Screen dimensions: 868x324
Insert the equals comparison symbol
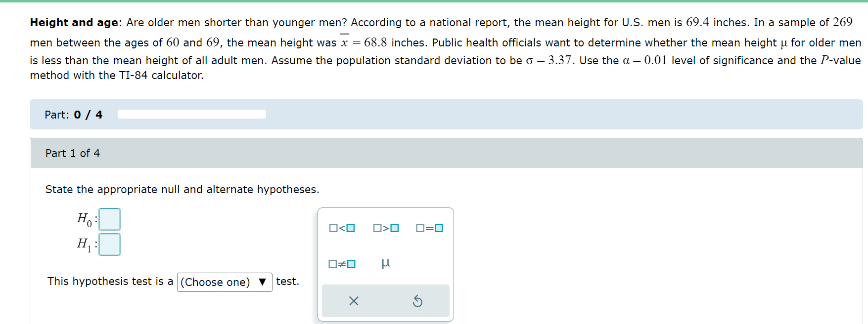click(429, 228)
